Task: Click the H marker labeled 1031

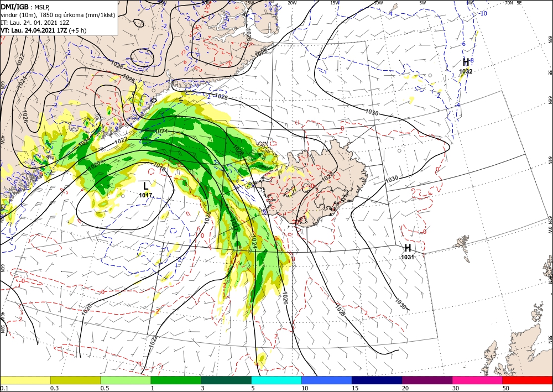Action: 408,248
